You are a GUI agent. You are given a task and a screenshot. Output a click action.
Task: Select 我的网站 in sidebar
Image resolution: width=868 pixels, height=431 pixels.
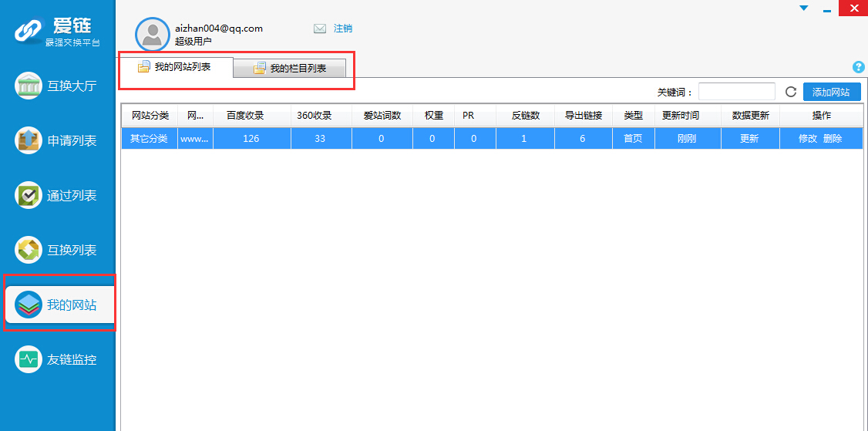[x=60, y=304]
